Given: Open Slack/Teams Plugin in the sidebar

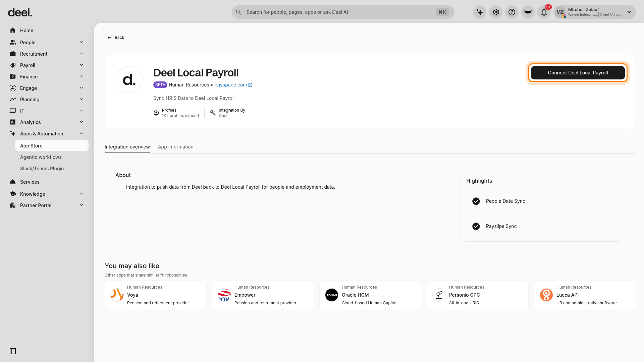Looking at the screenshot, I should pos(52,169).
